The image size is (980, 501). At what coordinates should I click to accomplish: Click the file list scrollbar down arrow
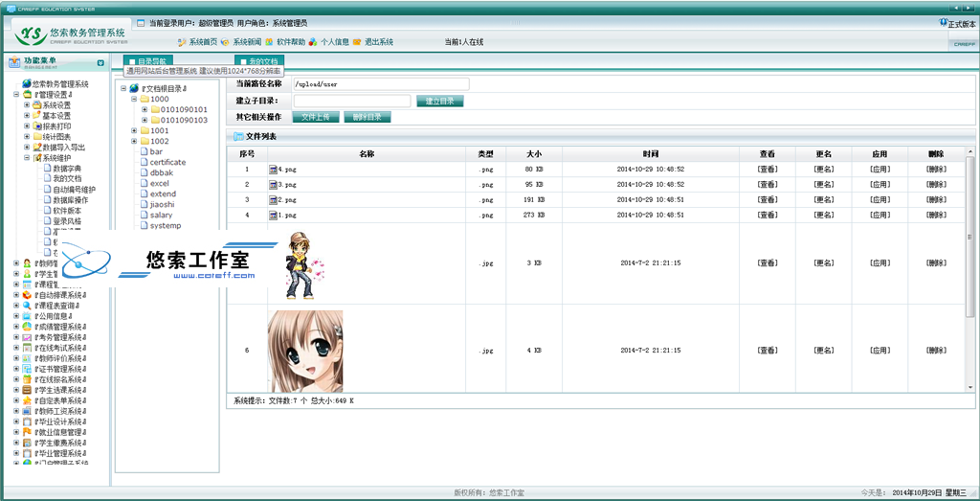tap(970, 388)
